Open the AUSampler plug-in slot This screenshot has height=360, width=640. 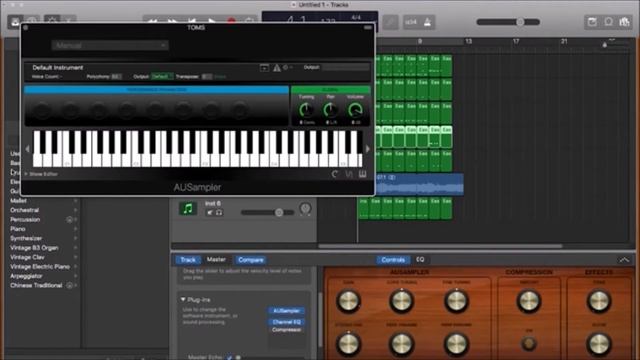point(286,311)
